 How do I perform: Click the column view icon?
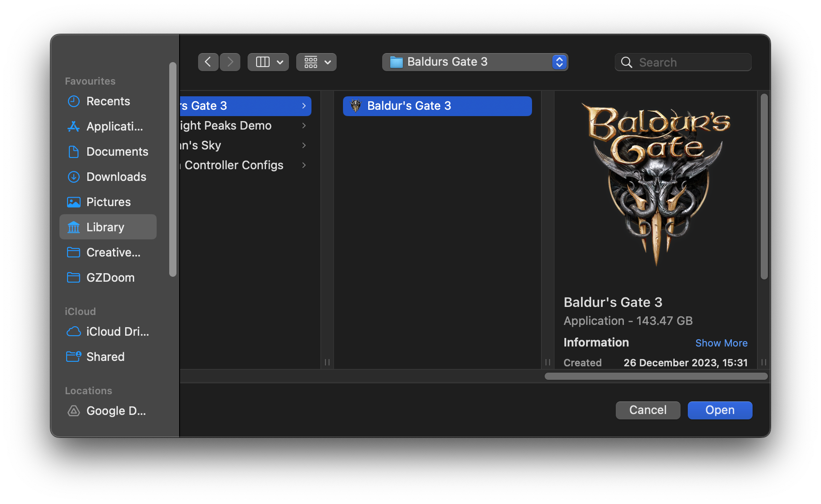tap(263, 62)
